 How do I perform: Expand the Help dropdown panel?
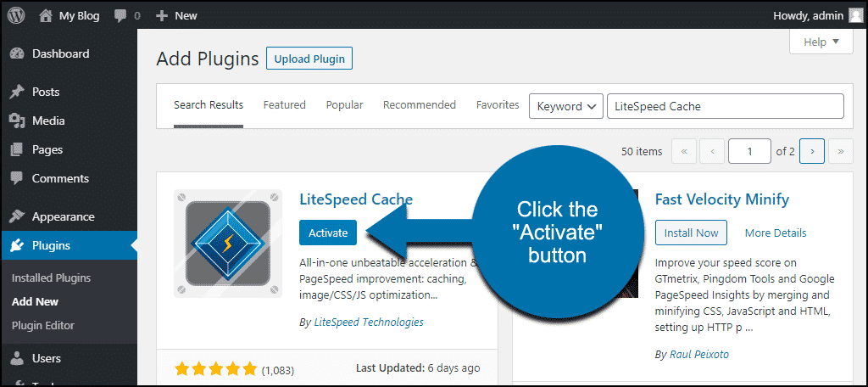click(821, 42)
